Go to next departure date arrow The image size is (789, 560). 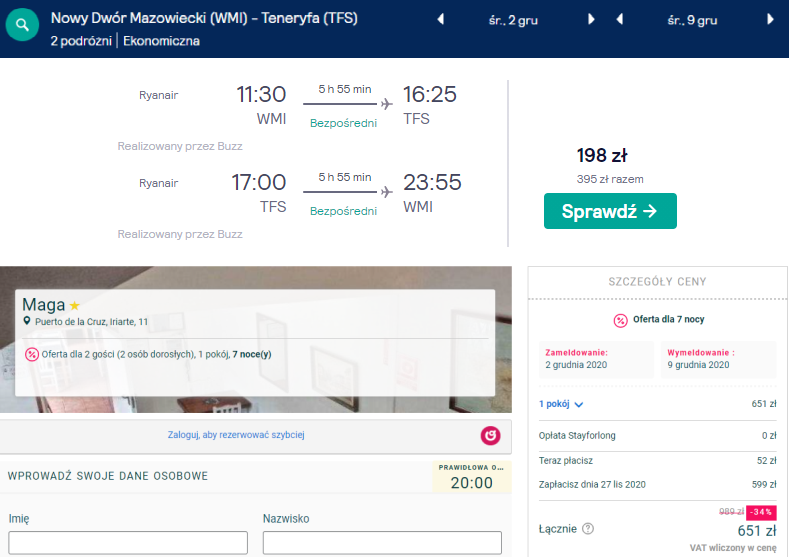[x=591, y=20]
